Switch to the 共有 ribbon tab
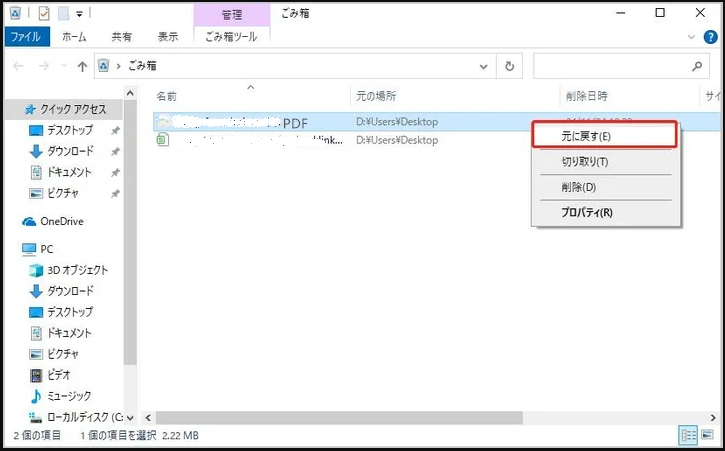Viewport: 725px width, 451px height. pos(122,37)
